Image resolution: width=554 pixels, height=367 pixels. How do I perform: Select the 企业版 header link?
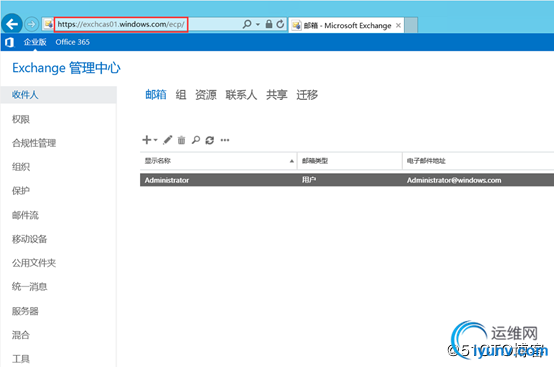pyautogui.click(x=35, y=42)
